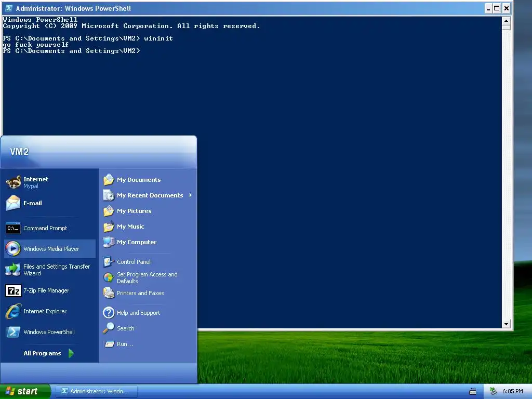This screenshot has height=399, width=532.
Task: Open Windows PowerShell icon in Start menu
Action: (13, 332)
